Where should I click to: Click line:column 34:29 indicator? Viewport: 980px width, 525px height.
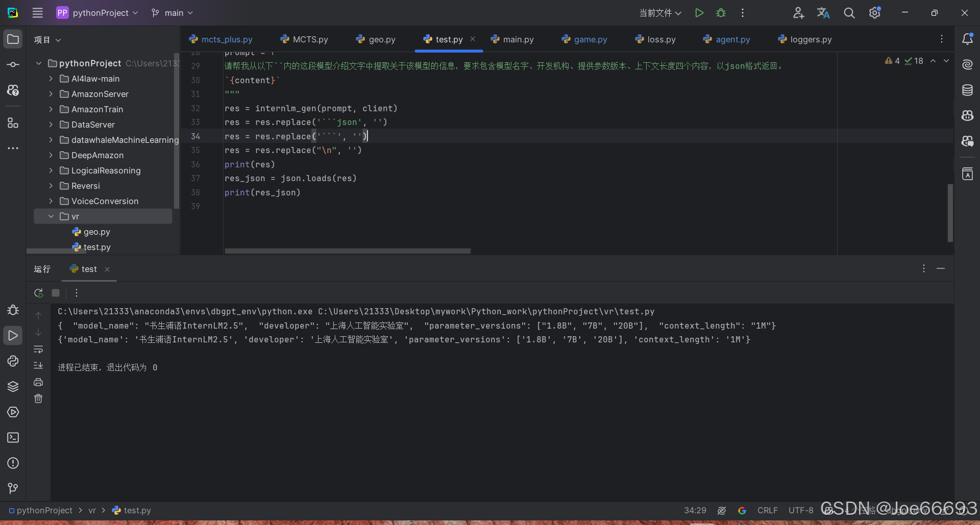coord(695,510)
